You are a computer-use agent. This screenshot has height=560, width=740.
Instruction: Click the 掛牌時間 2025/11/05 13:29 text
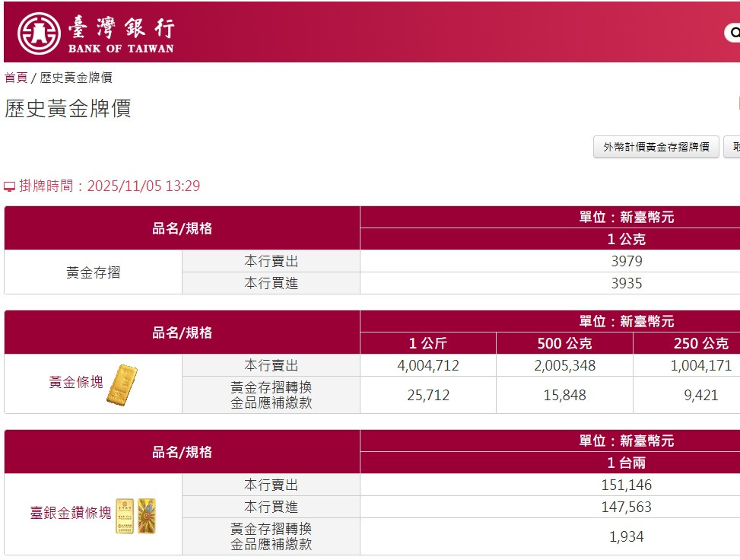coord(110,186)
